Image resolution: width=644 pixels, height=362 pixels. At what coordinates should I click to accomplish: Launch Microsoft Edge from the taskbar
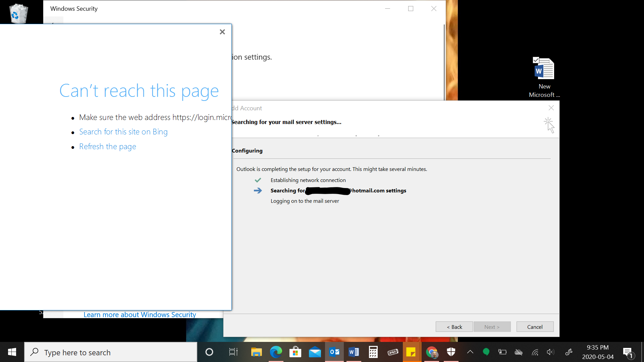click(x=276, y=352)
